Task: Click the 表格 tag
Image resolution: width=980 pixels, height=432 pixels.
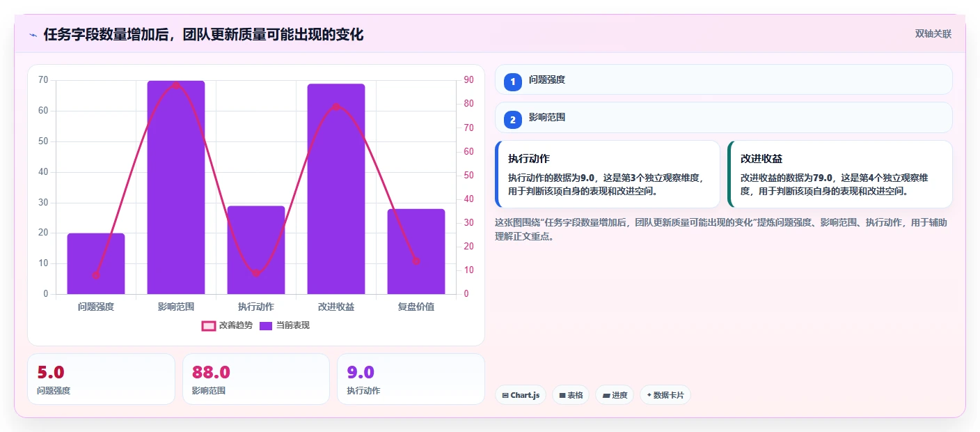Action: tap(571, 395)
